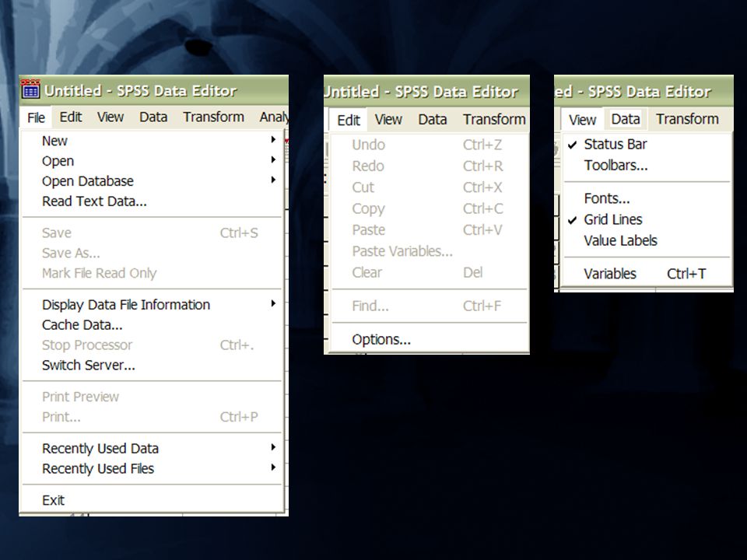Click Undo in the Edit menu
This screenshot has height=560, width=747.
click(430, 145)
